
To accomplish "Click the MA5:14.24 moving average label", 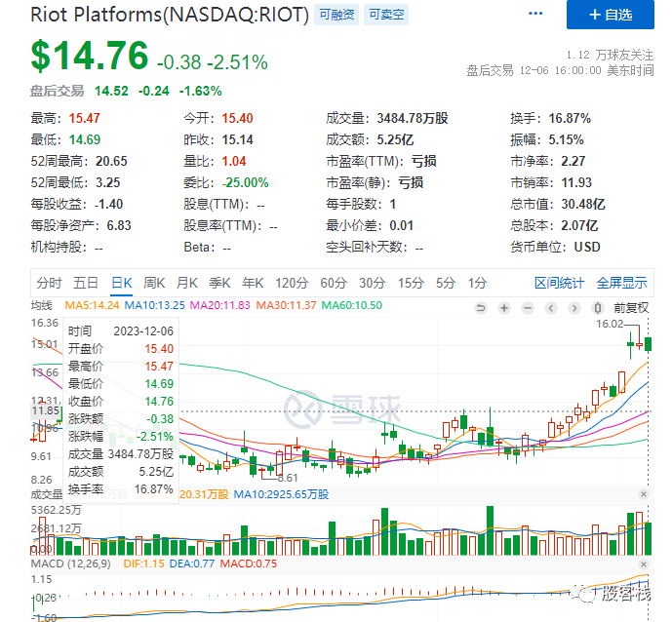I will point(92,305).
